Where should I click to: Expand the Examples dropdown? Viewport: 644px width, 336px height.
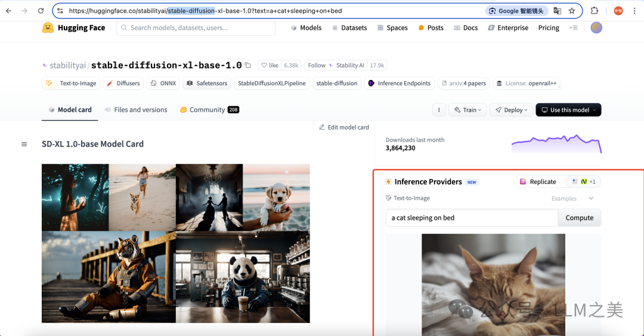pyautogui.click(x=572, y=198)
